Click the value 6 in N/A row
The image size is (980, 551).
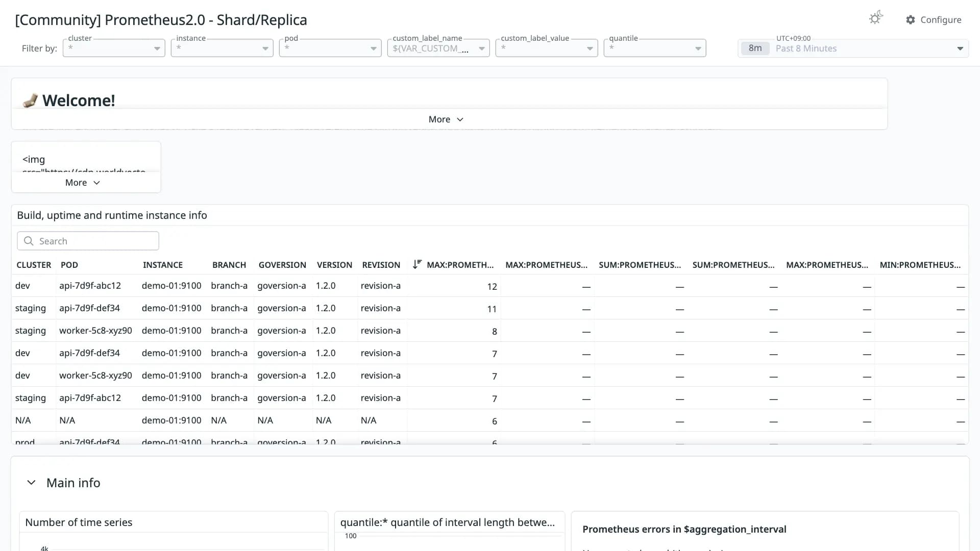(495, 421)
